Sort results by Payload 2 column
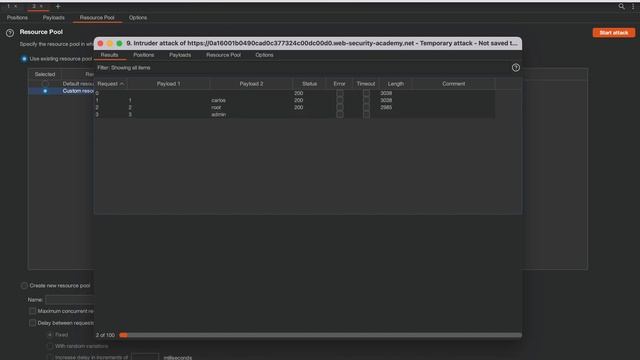The height and width of the screenshot is (360, 640). pyautogui.click(x=251, y=84)
